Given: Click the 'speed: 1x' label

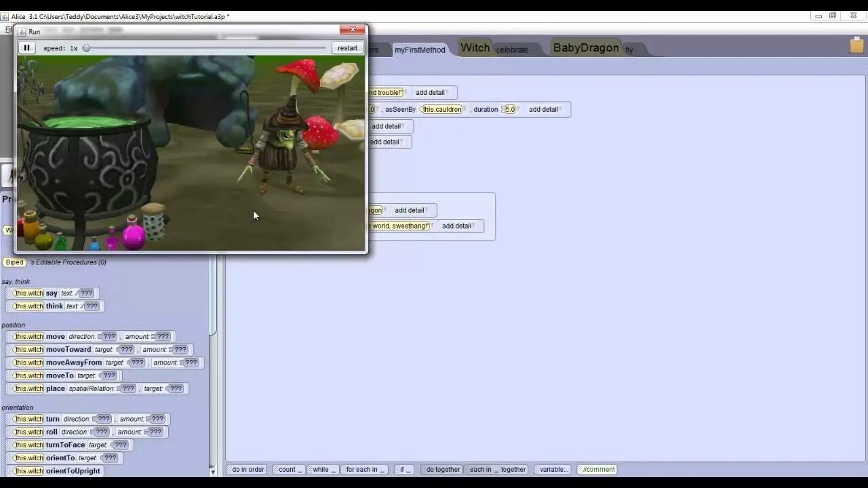Looking at the screenshot, I should 60,48.
